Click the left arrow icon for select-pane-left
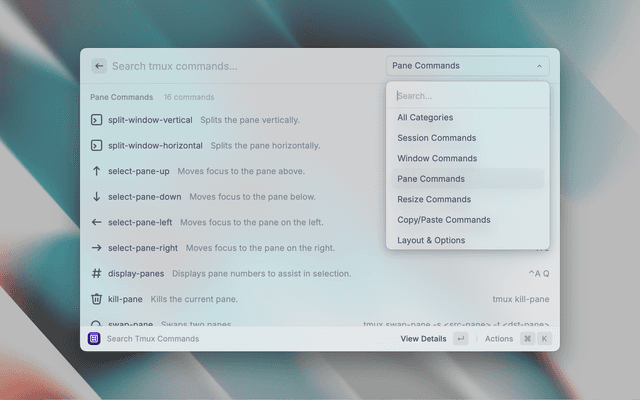Screen dimensions: 640x400 97,222
